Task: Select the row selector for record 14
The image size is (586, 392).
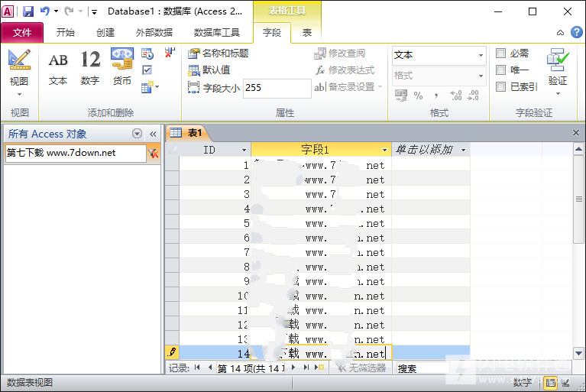Action: [x=173, y=353]
